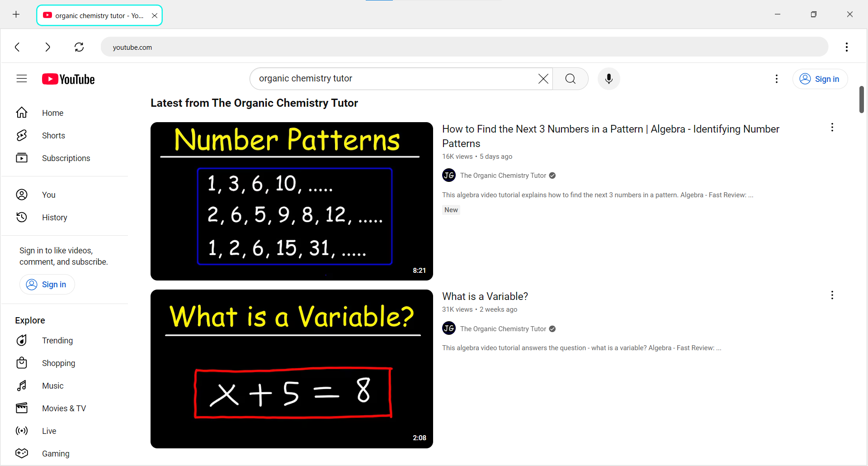Open The Organic Chemistry Tutor channel link

503,176
